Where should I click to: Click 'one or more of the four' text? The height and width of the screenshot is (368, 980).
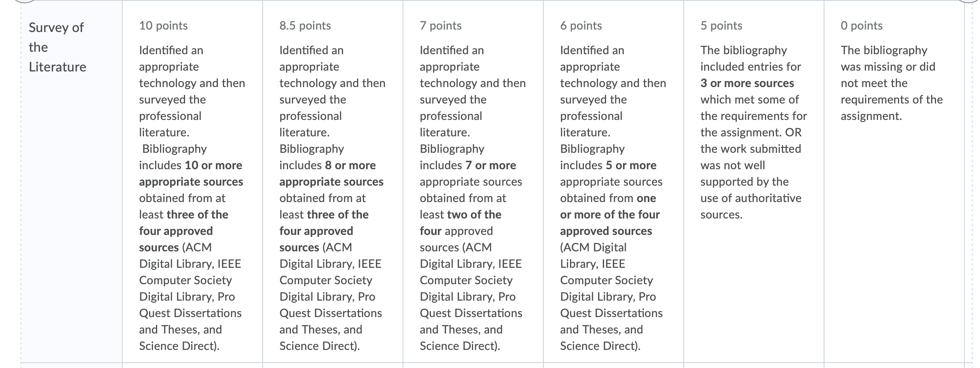click(x=610, y=206)
